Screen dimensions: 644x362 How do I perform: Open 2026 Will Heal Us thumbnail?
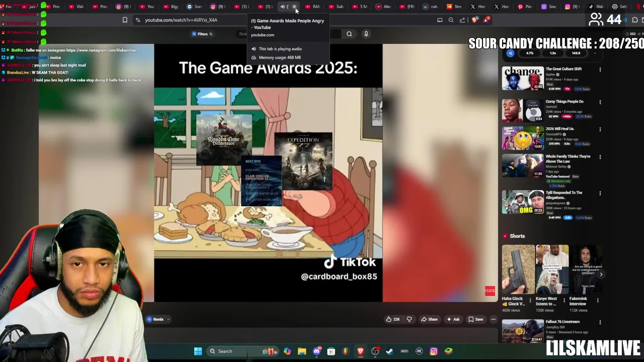[523, 138]
